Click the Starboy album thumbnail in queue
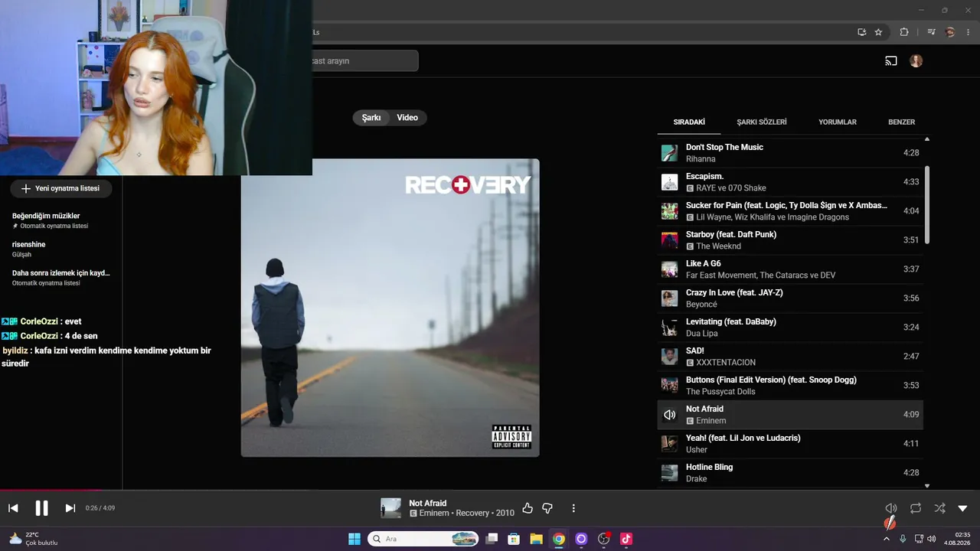The image size is (980, 551). point(670,240)
